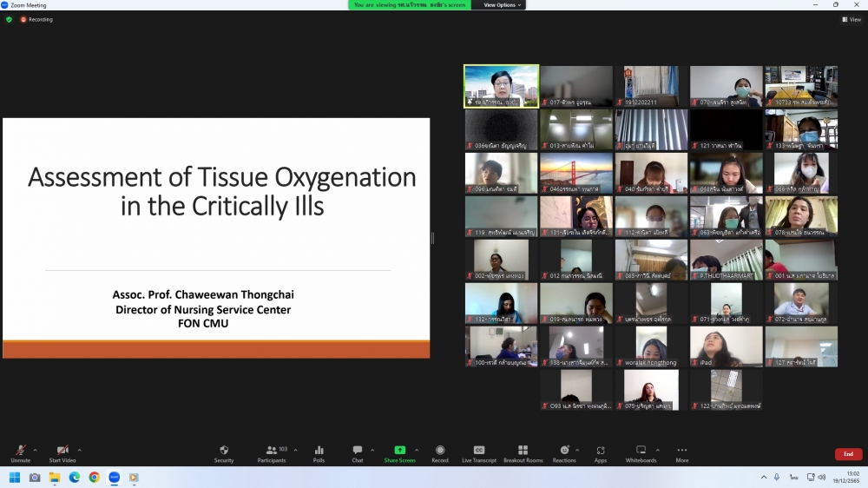868x488 pixels.
Task: Open the Participants panel
Action: coord(272,452)
